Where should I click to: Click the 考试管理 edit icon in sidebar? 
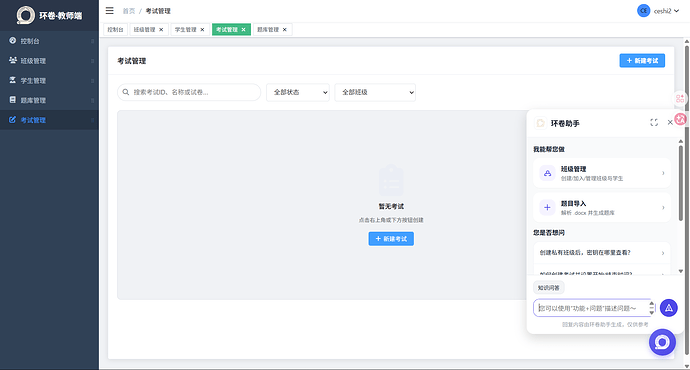pyautogui.click(x=12, y=120)
